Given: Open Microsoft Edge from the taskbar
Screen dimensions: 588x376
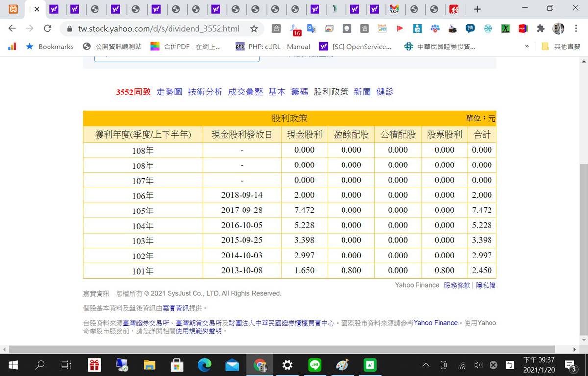Looking at the screenshot, I should [x=204, y=365].
